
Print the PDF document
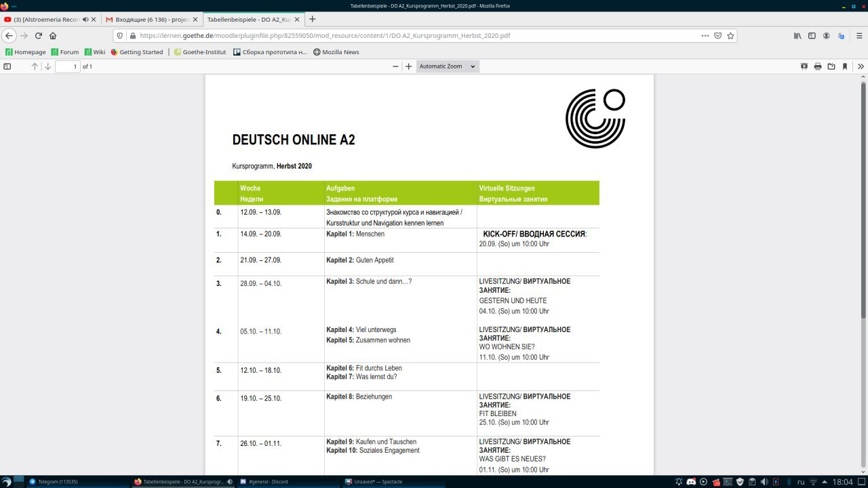click(818, 66)
